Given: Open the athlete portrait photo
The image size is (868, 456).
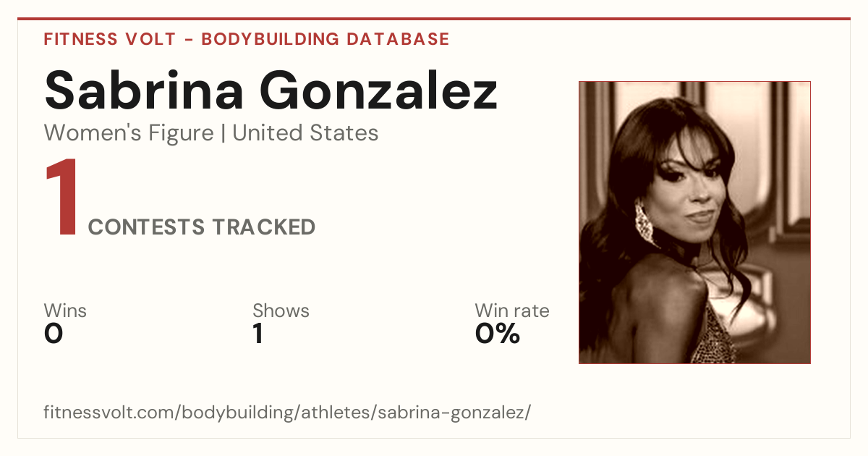Looking at the screenshot, I should coord(694,222).
